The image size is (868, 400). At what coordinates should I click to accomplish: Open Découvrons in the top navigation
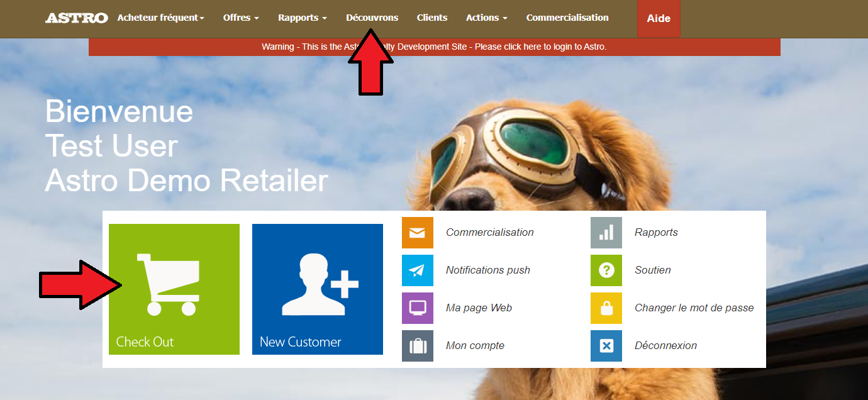tap(372, 18)
